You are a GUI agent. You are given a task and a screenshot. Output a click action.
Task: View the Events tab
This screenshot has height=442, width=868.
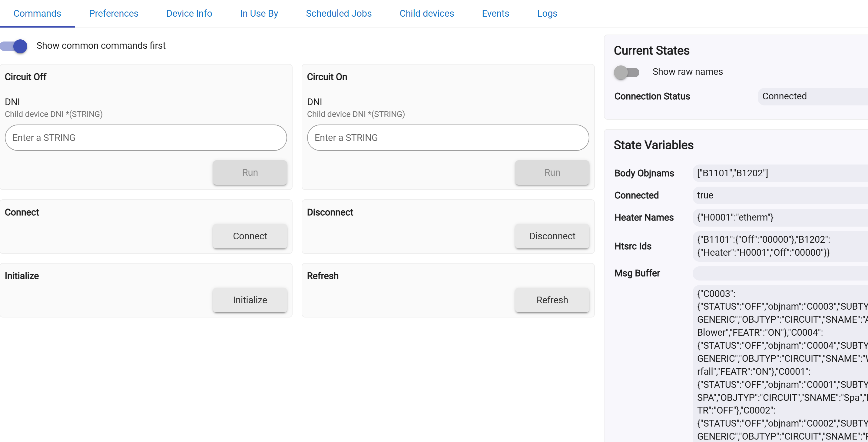[x=495, y=14]
